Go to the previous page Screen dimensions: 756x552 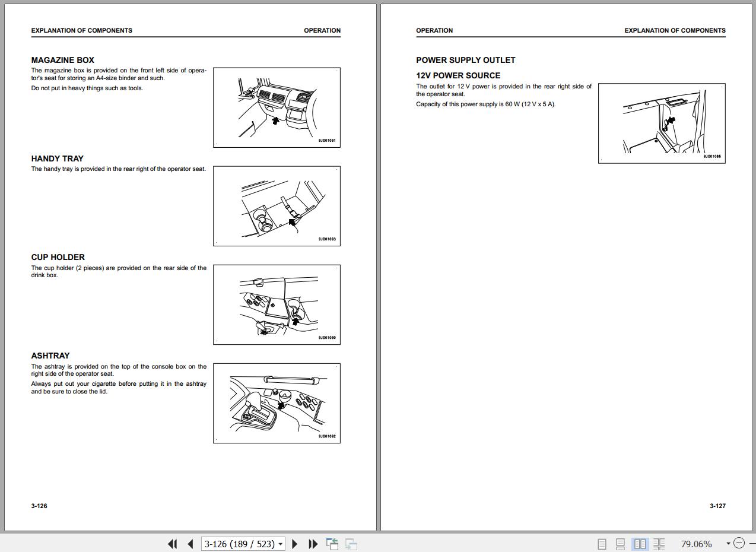pyautogui.click(x=190, y=544)
